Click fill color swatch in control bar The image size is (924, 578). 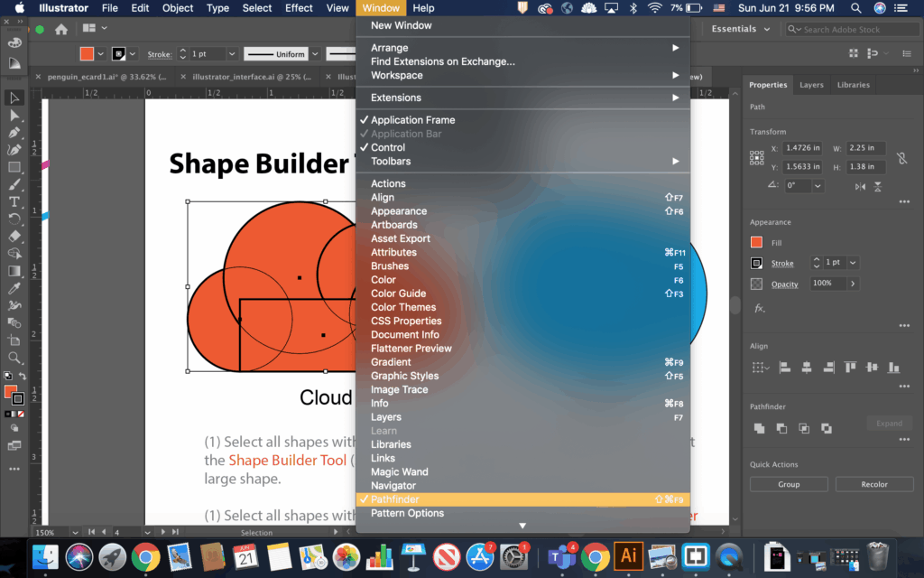pos(87,53)
